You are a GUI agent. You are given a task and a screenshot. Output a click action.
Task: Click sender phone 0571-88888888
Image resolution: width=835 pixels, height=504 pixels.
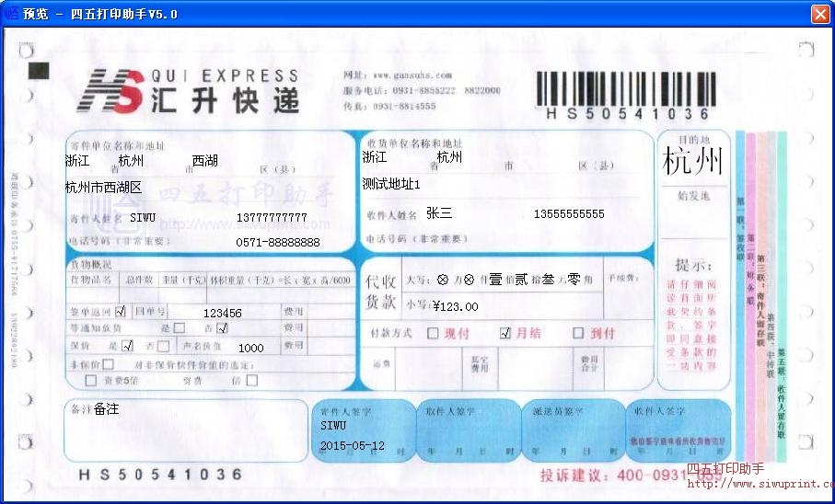pos(278,243)
